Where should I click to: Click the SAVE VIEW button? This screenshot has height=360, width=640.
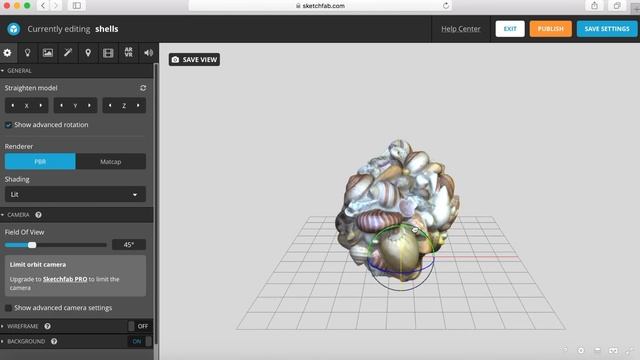coord(194,60)
